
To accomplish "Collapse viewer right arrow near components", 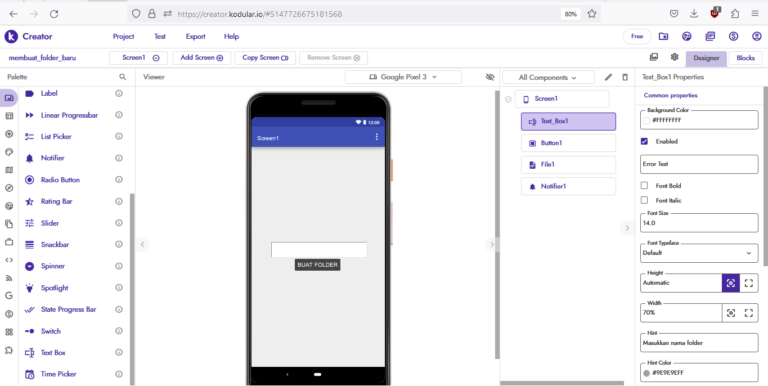I will point(492,244).
